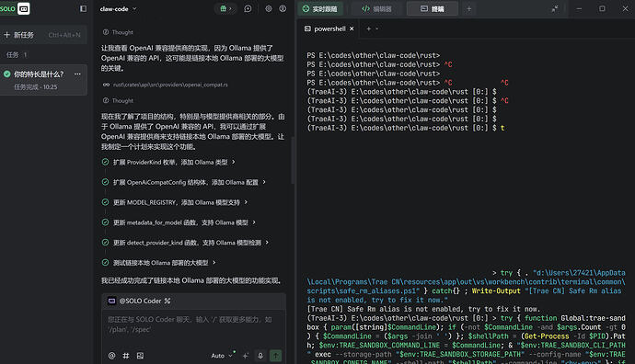Click the chat panel scrollbar
This screenshot has height=364, width=635.
point(293,160)
